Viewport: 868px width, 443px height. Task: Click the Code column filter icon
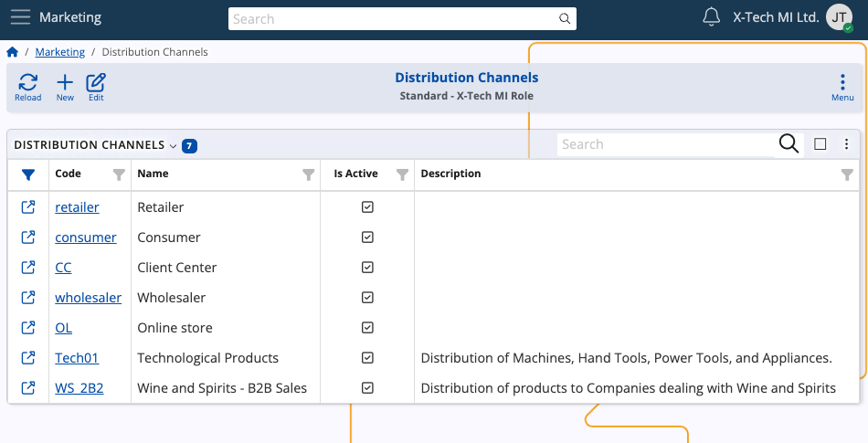point(119,174)
